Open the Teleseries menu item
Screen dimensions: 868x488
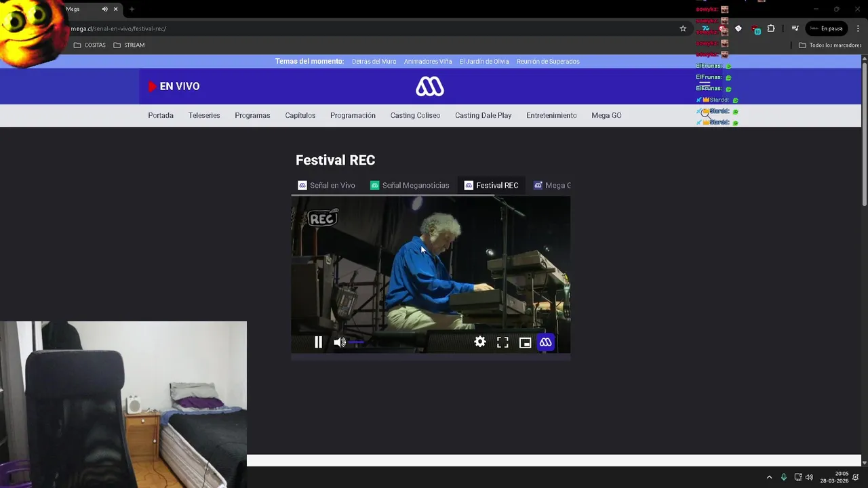point(204,115)
